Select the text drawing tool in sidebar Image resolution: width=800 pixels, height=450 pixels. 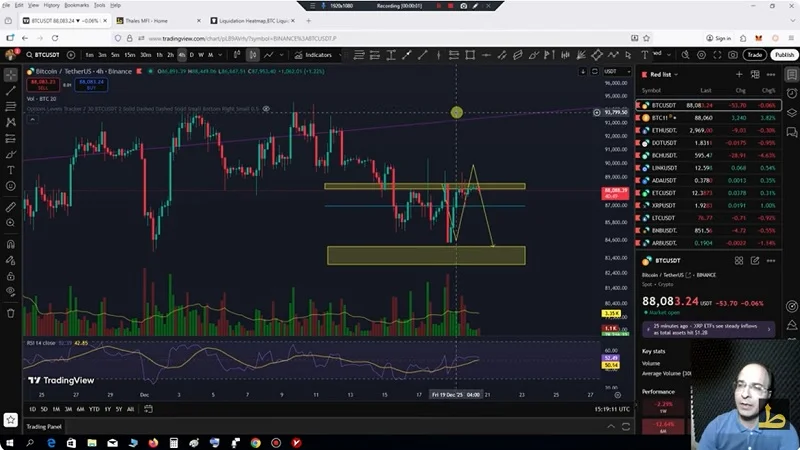[x=11, y=170]
